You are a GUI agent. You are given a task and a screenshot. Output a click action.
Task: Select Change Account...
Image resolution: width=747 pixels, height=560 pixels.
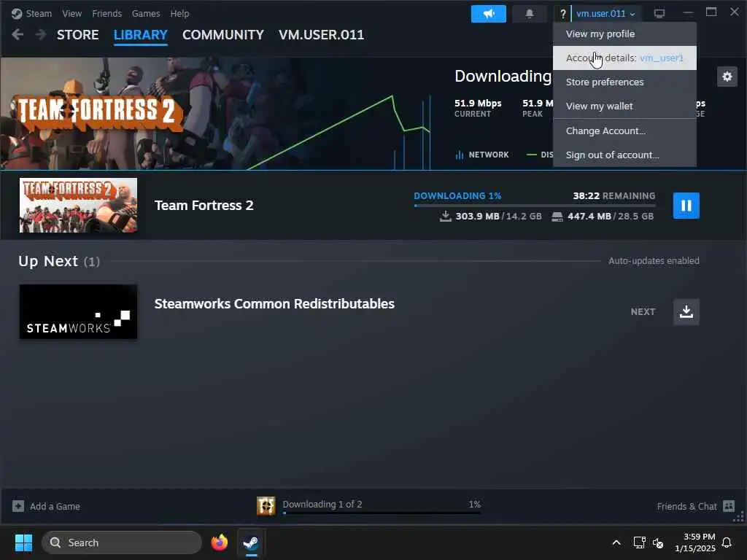(x=624, y=131)
